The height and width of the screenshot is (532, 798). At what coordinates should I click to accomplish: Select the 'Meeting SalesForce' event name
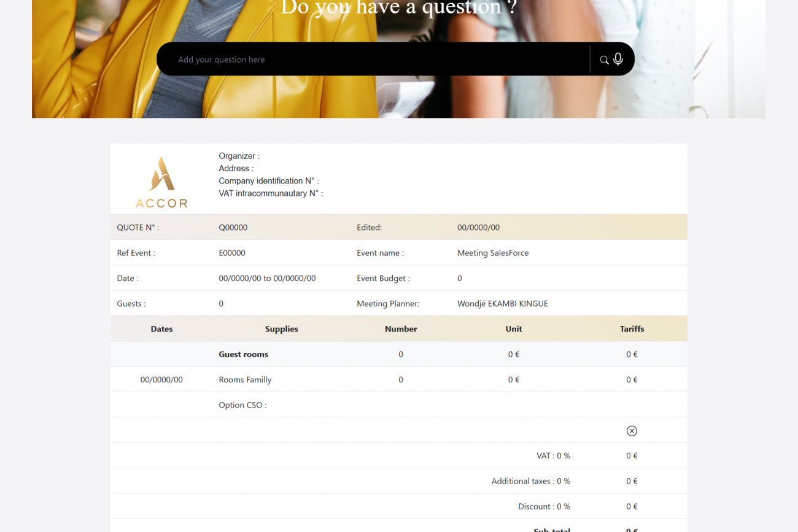[493, 253]
